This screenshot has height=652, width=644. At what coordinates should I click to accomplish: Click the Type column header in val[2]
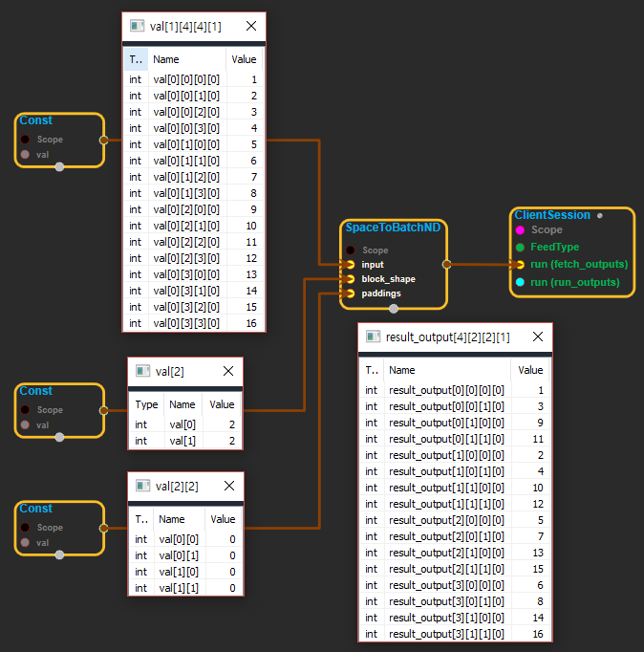coord(146,404)
